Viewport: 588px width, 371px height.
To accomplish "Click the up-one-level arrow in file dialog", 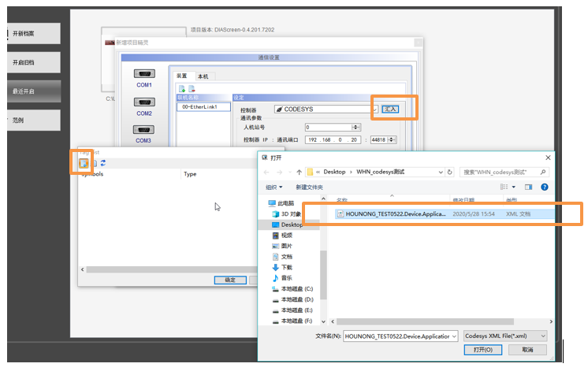I will [299, 172].
